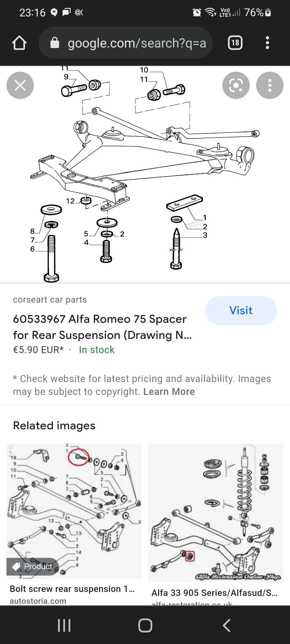Open the image viewer's more options menu

pos(270,85)
